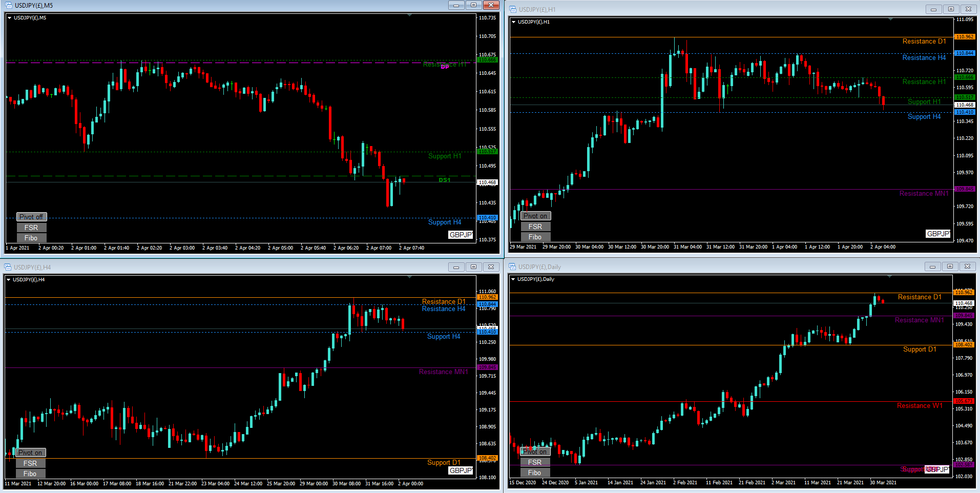The image size is (980, 493).
Task: Toggle the Fibo button on the M5 chart
Action: pyautogui.click(x=32, y=238)
